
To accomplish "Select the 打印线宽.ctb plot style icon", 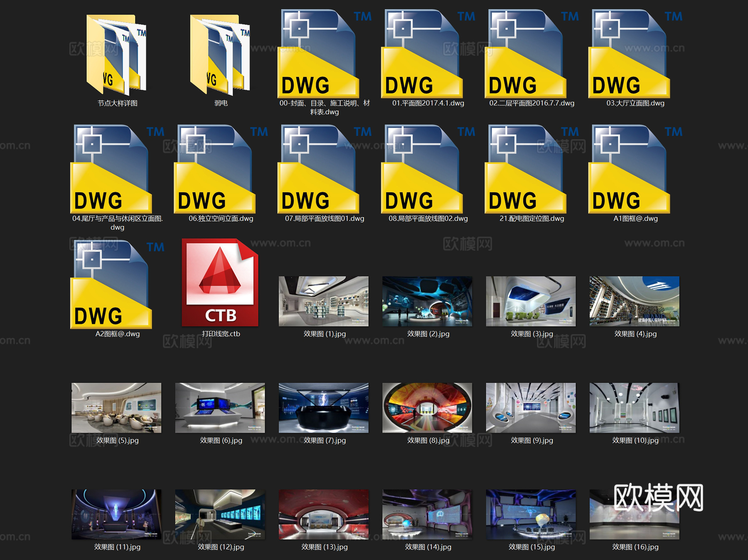I will [x=220, y=283].
